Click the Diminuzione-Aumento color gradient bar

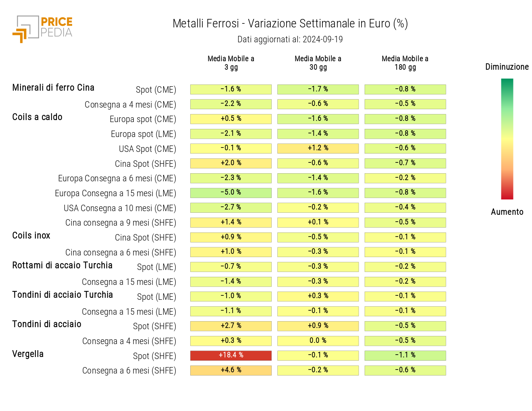pyautogui.click(x=507, y=139)
